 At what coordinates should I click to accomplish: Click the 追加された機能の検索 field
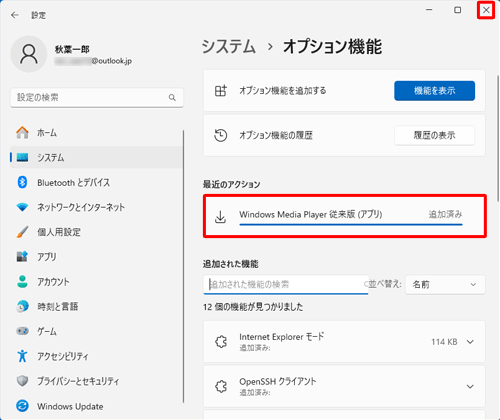(286, 284)
